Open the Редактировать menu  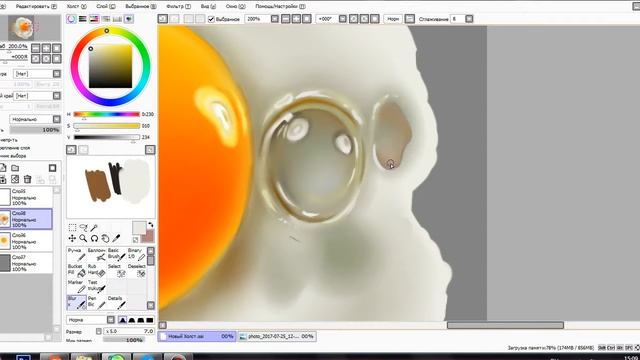click(36, 6)
